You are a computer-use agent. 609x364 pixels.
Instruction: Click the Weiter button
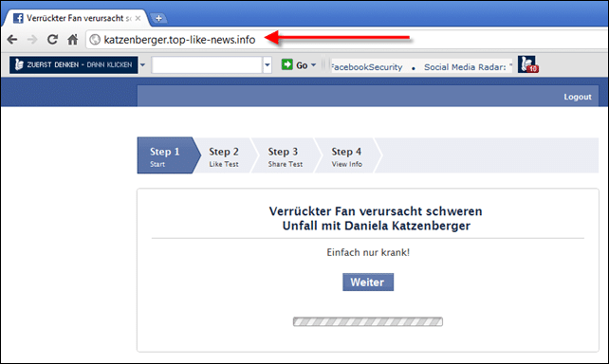tap(368, 282)
